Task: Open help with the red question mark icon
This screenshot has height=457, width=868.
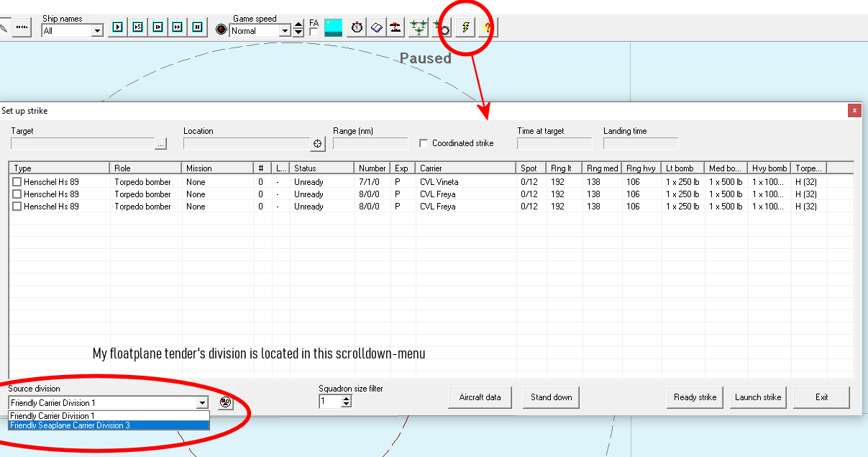Action: coord(488,28)
